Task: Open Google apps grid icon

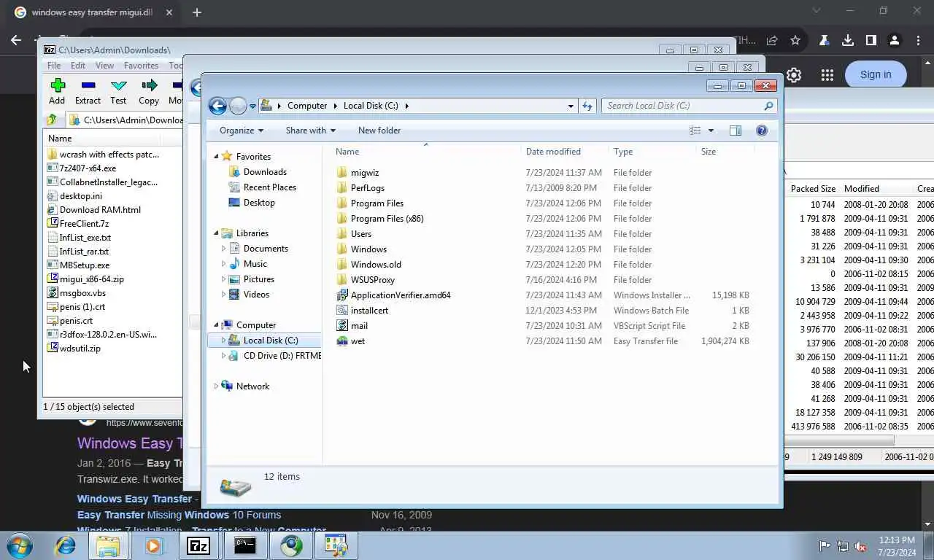Action: [827, 74]
